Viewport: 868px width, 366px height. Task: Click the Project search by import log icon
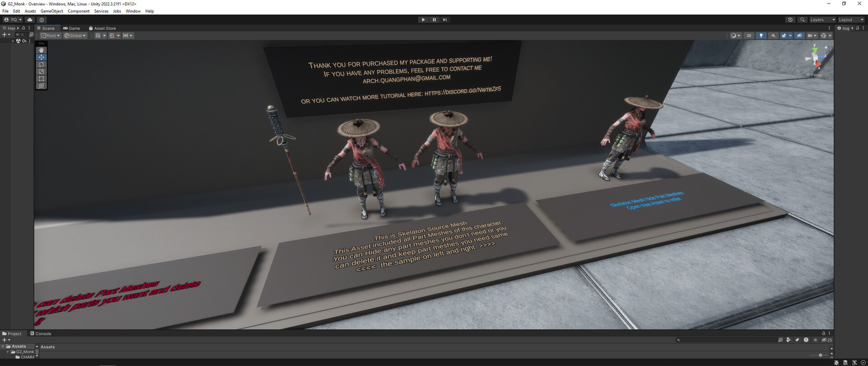(x=806, y=340)
